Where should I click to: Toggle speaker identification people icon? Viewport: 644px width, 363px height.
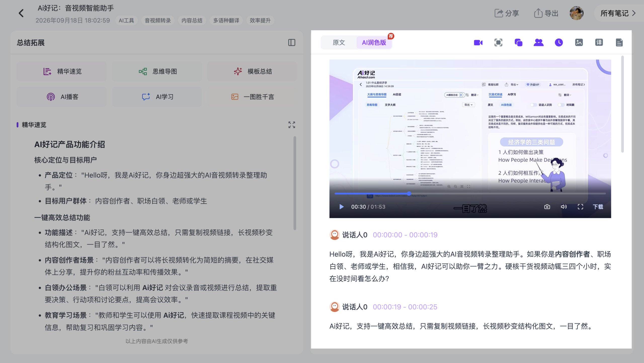point(538,43)
